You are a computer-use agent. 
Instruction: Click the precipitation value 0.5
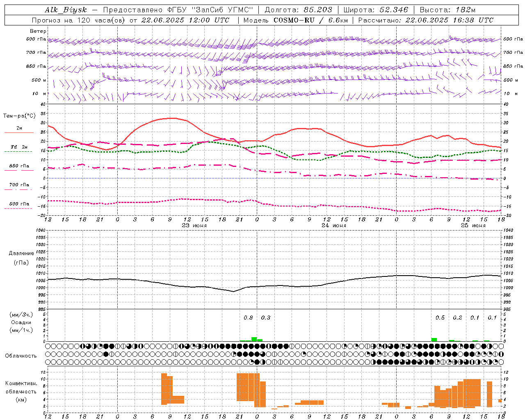click(440, 317)
